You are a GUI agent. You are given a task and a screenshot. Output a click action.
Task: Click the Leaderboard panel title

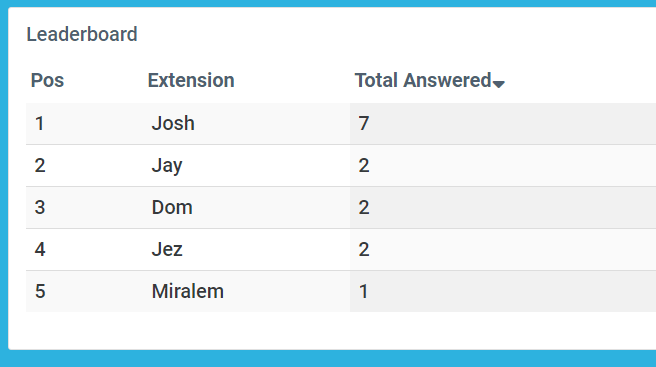pos(82,34)
